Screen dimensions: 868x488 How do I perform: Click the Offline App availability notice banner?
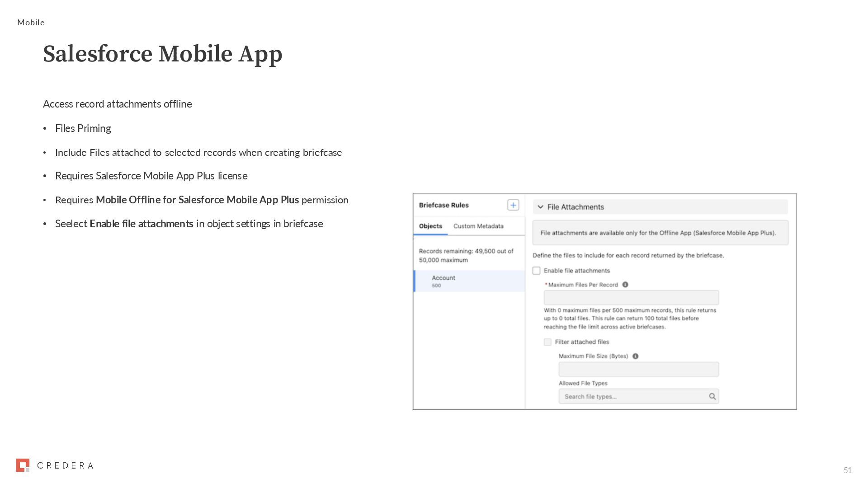[660, 233]
